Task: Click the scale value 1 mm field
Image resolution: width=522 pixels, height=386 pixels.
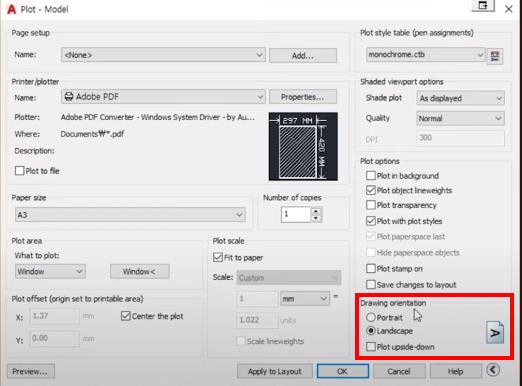Action: [257, 299]
